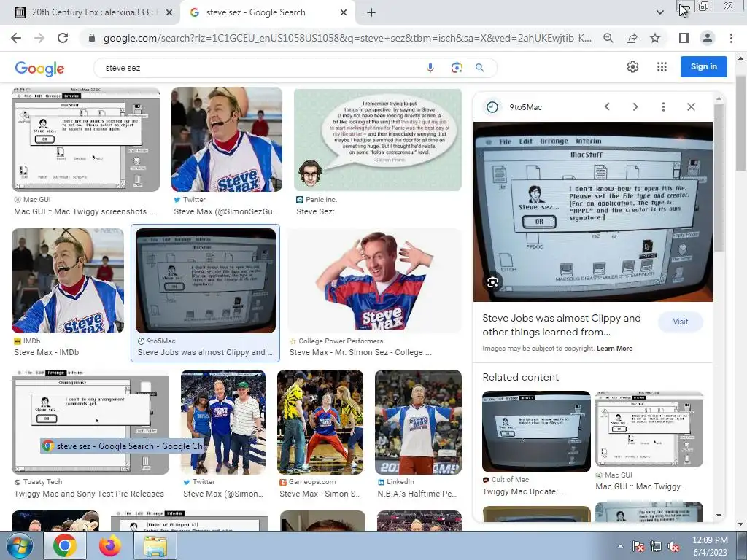Close the 20th Century Fox tab
This screenshot has height=560, width=747.
tap(169, 12)
